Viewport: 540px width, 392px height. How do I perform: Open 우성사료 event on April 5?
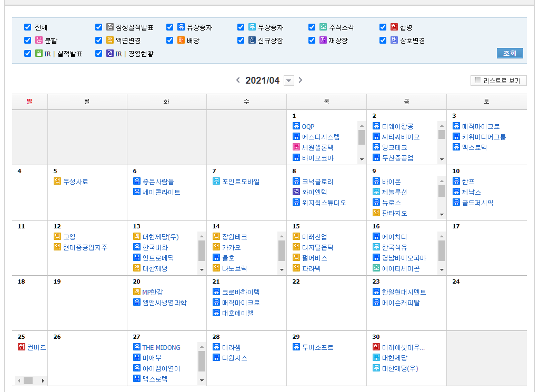tap(75, 182)
